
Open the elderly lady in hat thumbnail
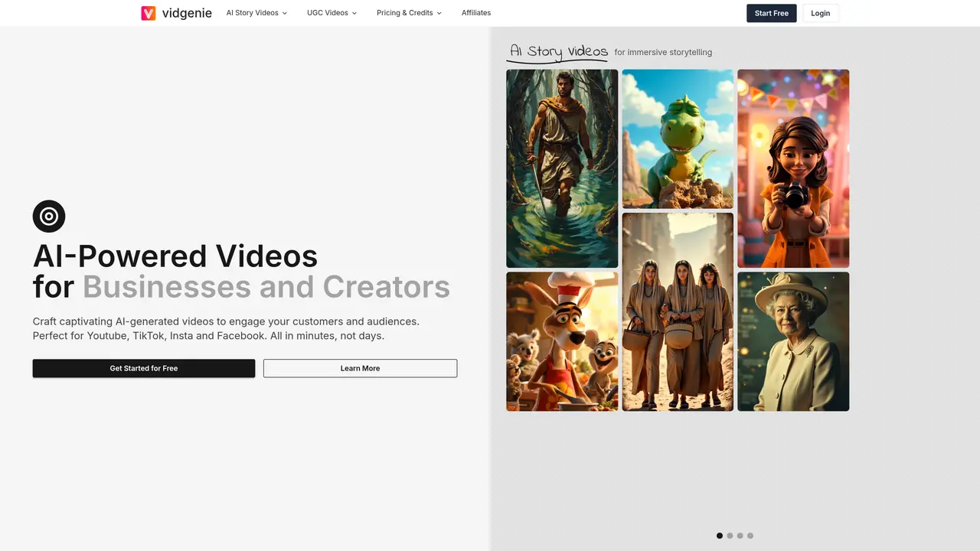(793, 341)
